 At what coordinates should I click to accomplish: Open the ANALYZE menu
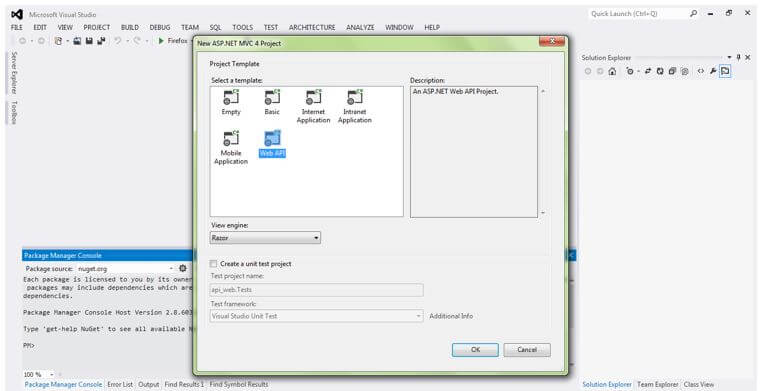tap(360, 28)
